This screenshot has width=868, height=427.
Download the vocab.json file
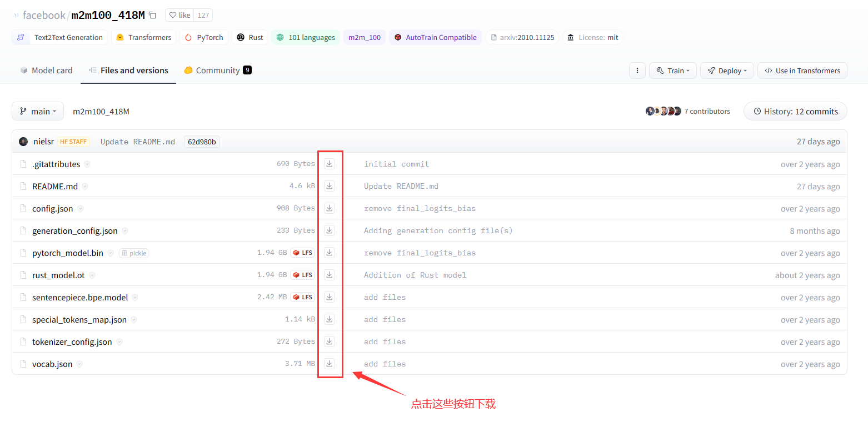(x=330, y=364)
